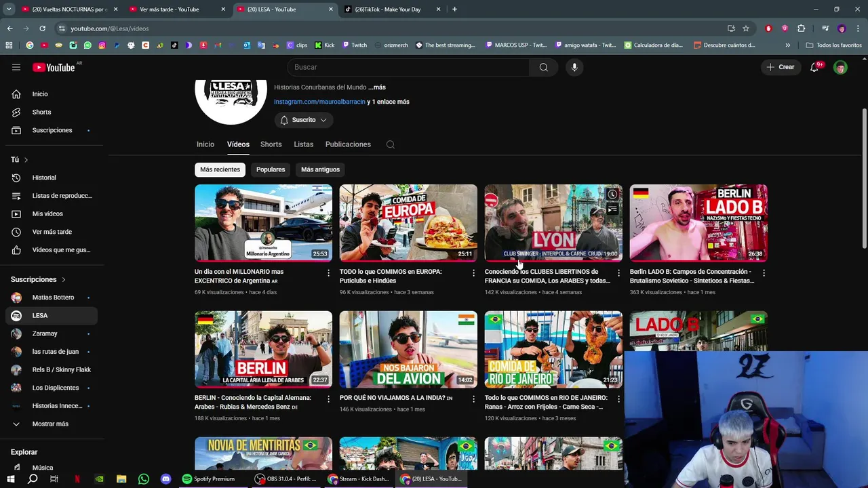Expand the Tú section
The height and width of the screenshot is (488, 868).
tap(19, 159)
